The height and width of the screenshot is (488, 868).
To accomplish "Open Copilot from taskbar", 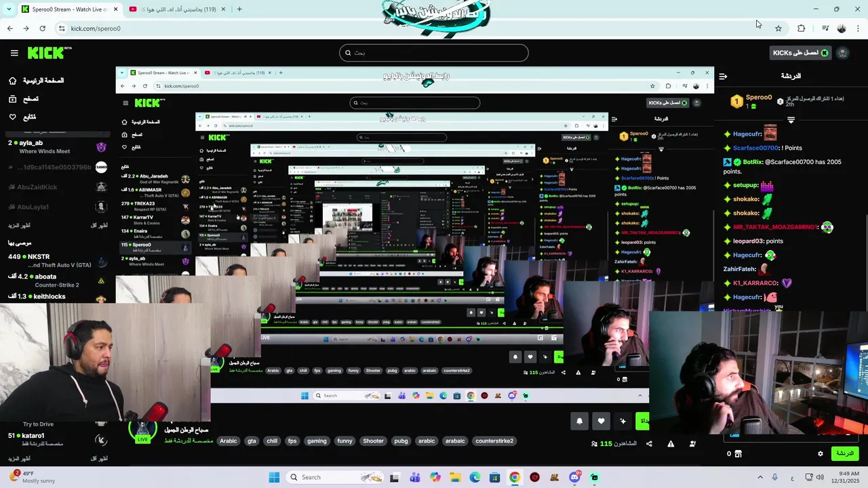I will tap(435, 477).
